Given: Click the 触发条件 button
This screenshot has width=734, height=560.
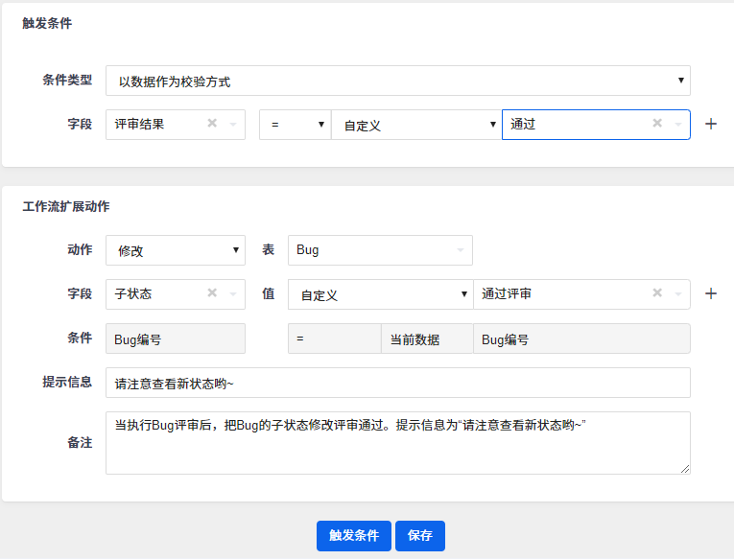Looking at the screenshot, I should click(354, 536).
